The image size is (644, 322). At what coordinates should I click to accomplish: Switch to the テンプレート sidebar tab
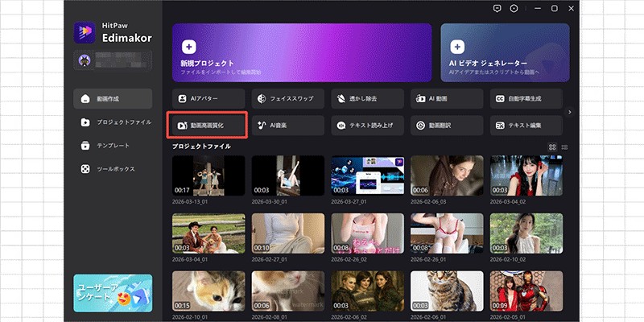113,146
